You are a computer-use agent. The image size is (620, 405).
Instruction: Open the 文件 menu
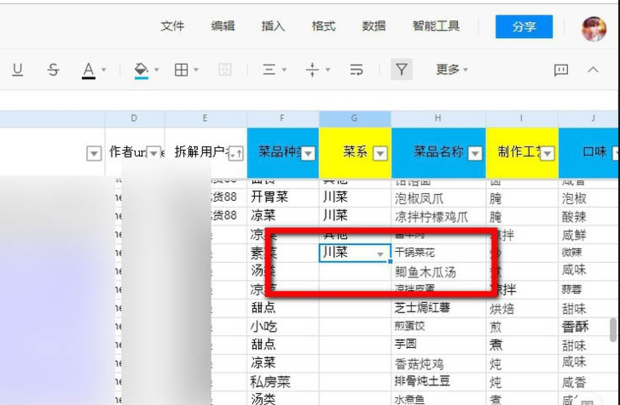coord(172,26)
